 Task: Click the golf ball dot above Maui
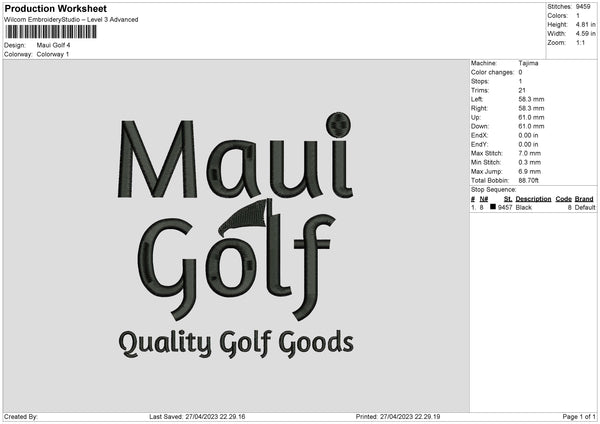coord(339,125)
